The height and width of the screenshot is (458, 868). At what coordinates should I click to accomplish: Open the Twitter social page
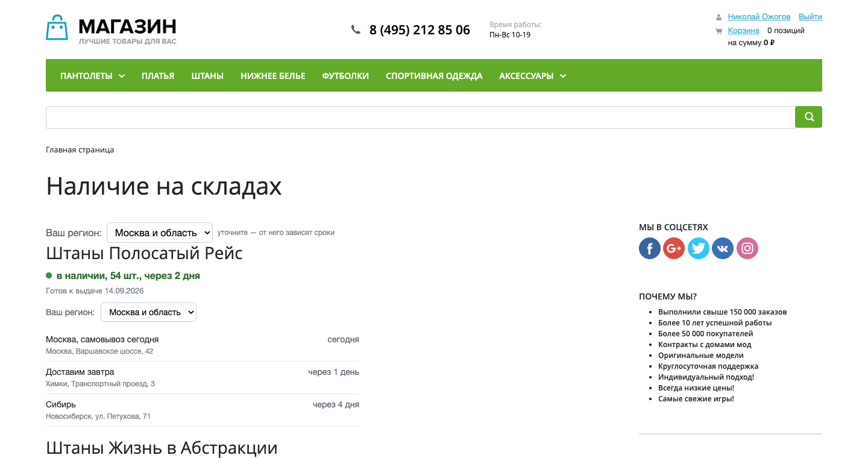[x=699, y=248]
